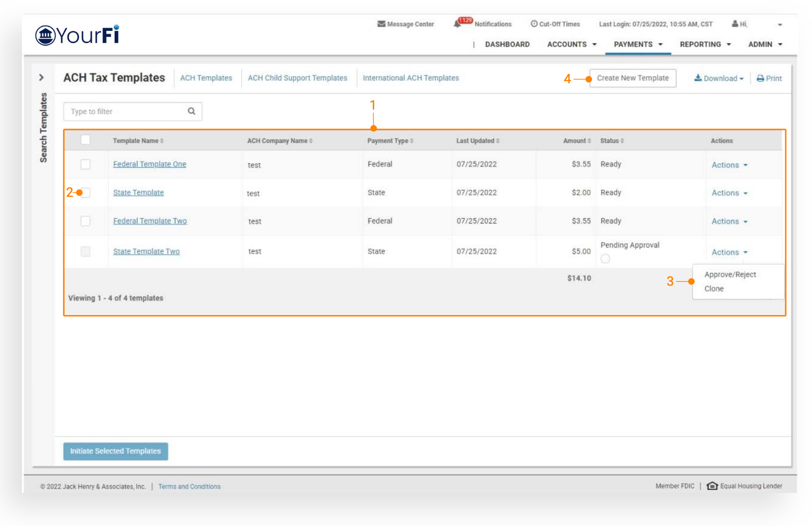Sort templates by Amount column

click(589, 141)
